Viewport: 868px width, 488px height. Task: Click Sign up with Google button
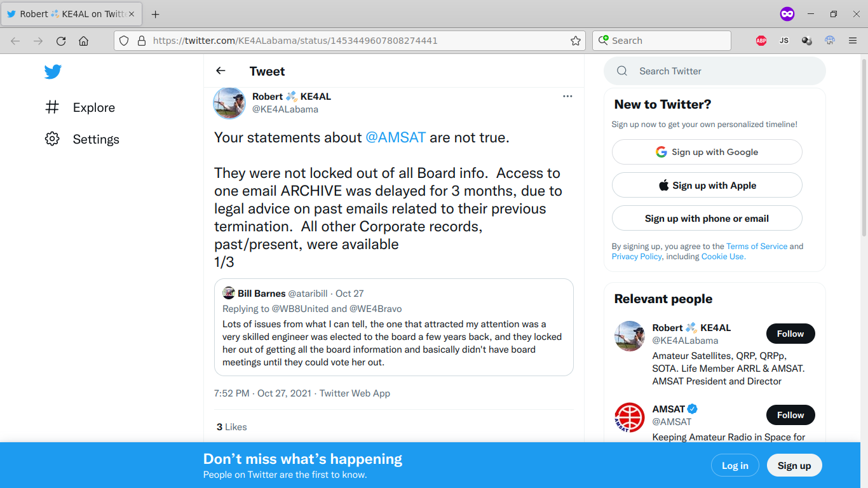coord(707,152)
